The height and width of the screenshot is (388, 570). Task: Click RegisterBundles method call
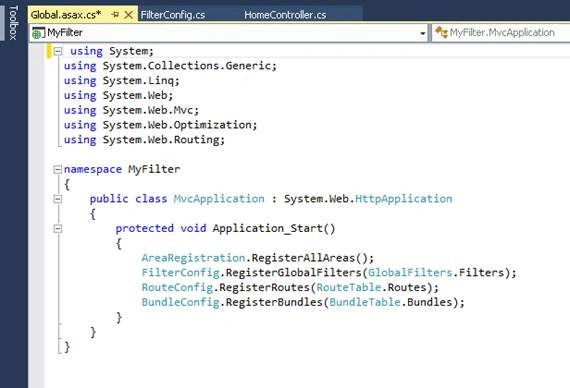click(x=274, y=302)
